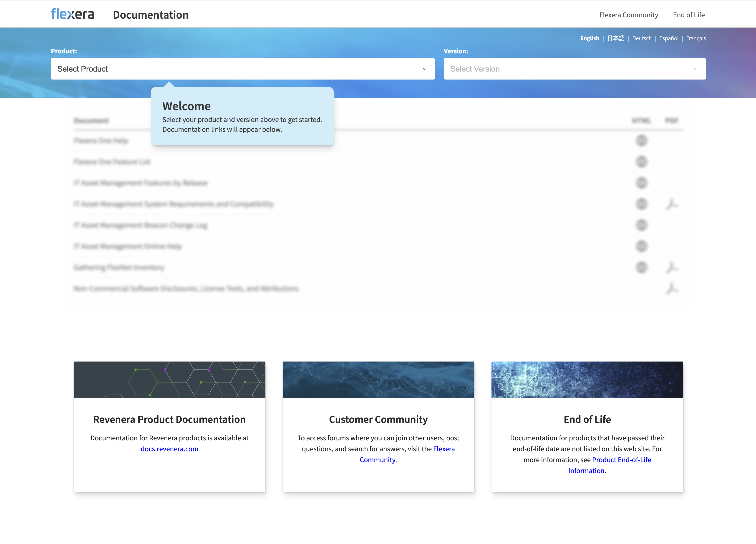Open PDF icon for System Requirements and Compatibility
Image resolution: width=756 pixels, height=544 pixels.
[x=672, y=204]
